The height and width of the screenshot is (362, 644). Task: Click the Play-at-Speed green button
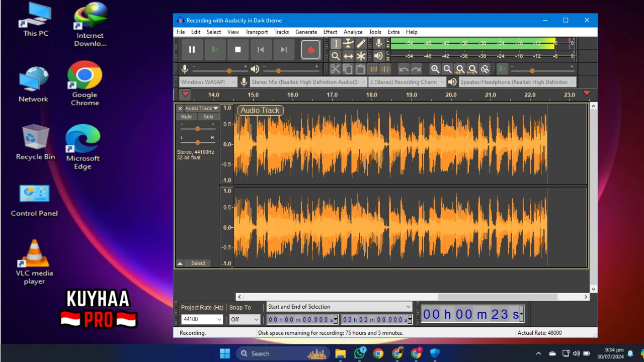tap(503, 69)
